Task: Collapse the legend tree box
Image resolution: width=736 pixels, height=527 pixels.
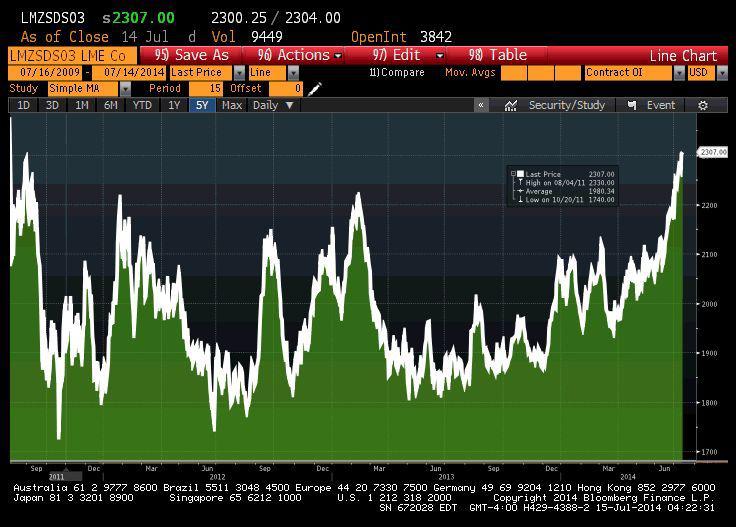Action: tap(513, 174)
